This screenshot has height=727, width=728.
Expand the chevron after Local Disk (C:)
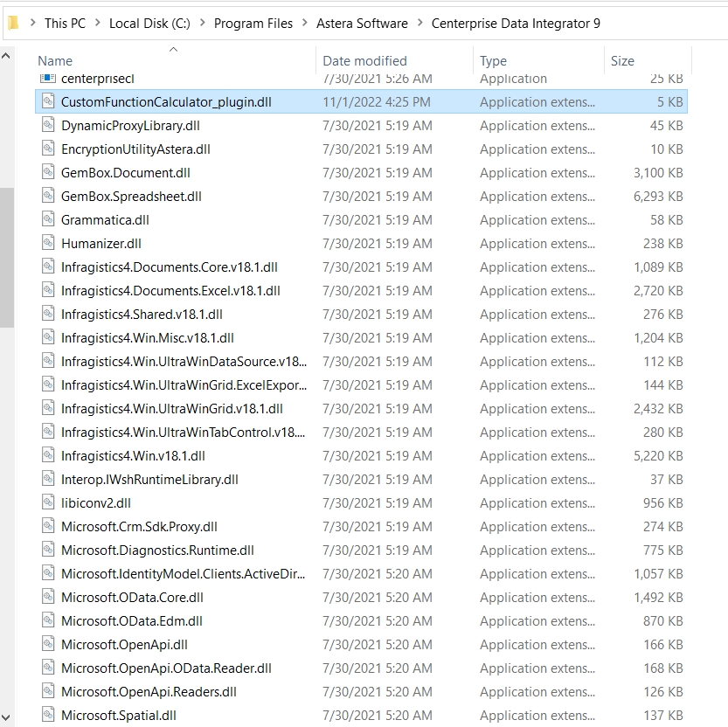point(202,24)
